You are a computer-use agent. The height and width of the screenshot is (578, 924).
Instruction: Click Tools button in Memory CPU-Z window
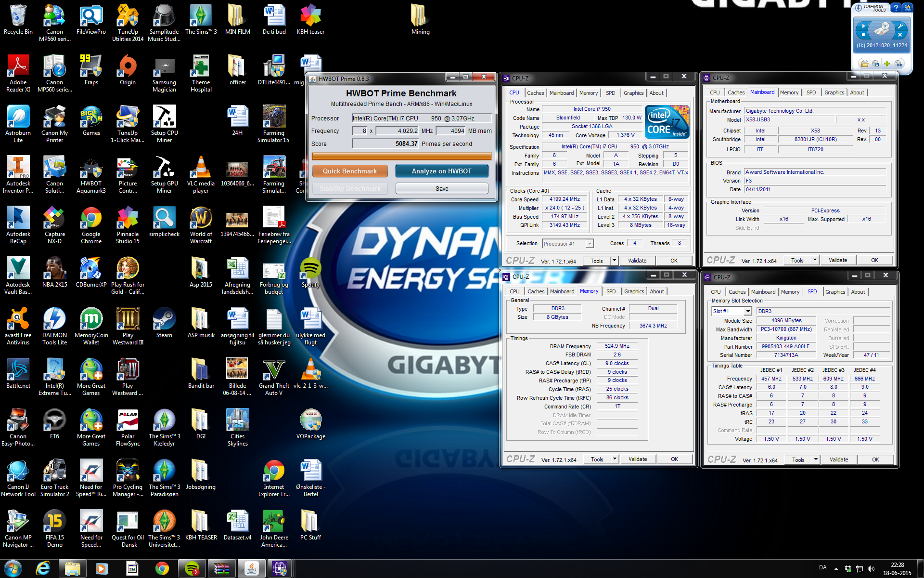click(597, 459)
